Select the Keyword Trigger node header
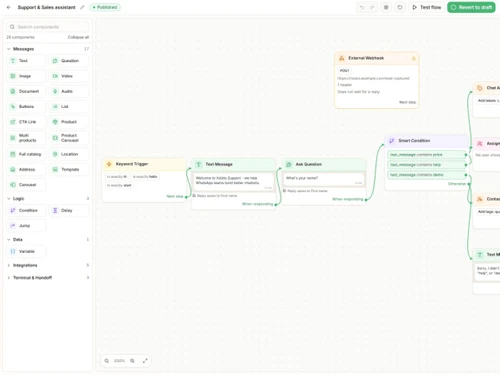This screenshot has height=375, width=500. tap(144, 164)
